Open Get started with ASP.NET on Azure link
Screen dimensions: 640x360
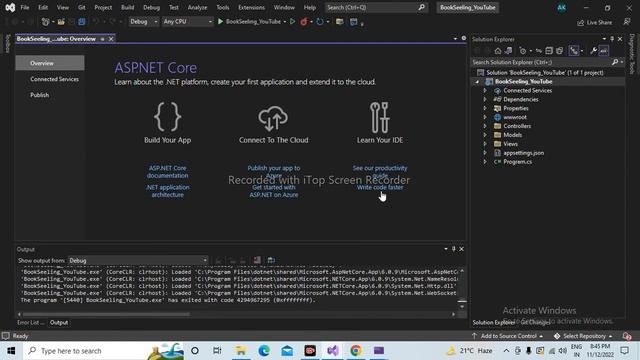(x=273, y=191)
